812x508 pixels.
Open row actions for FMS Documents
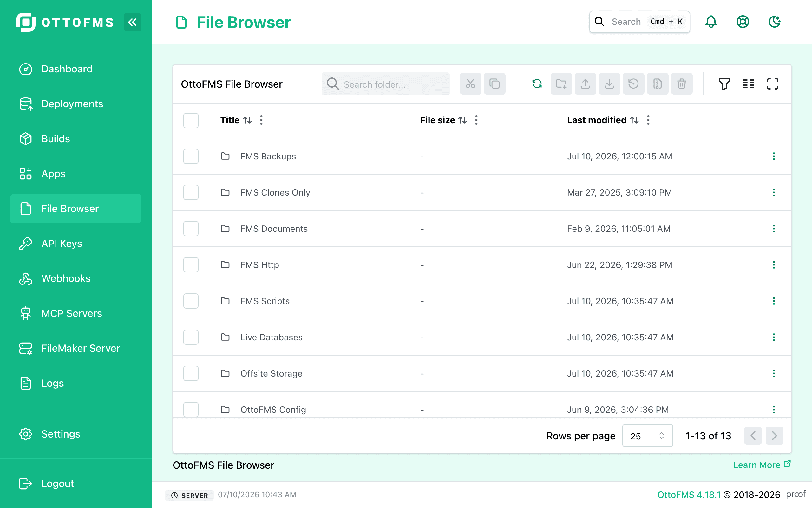click(774, 229)
